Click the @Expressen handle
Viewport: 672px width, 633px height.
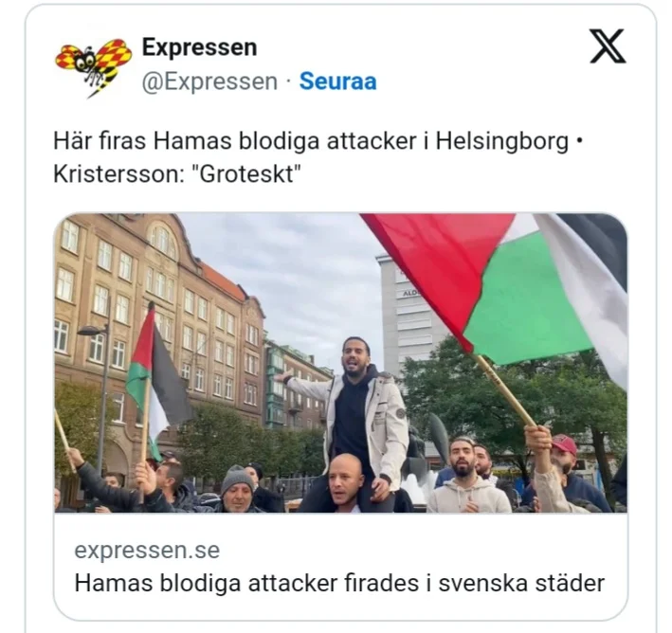(209, 81)
